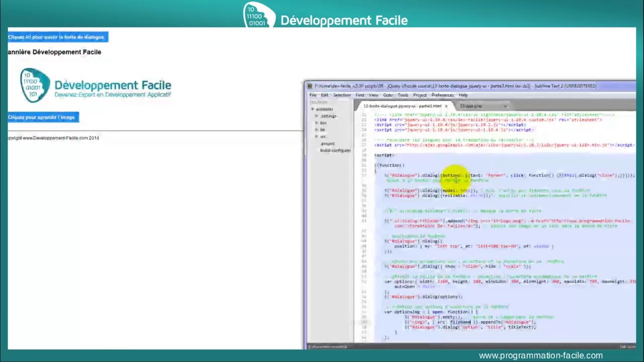Image resolution: width=644 pixels, height=362 pixels.
Task: Click the opening <script> tag on line 29
Action: tap(384, 155)
